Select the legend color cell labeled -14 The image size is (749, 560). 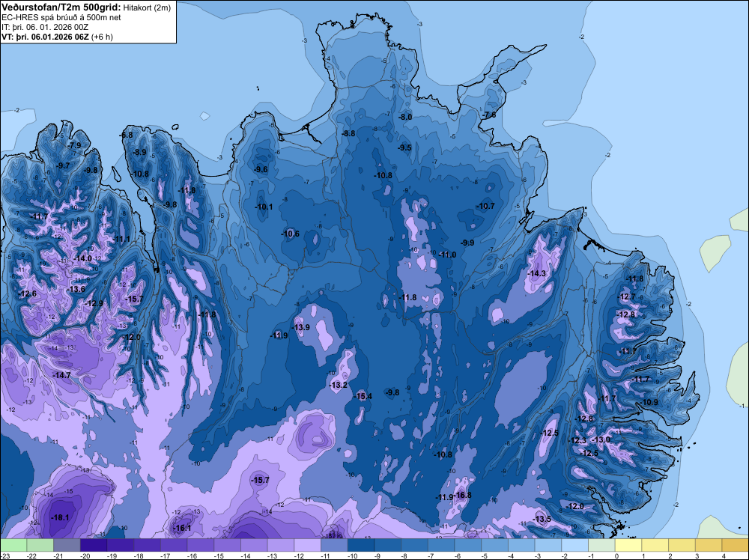click(x=254, y=545)
